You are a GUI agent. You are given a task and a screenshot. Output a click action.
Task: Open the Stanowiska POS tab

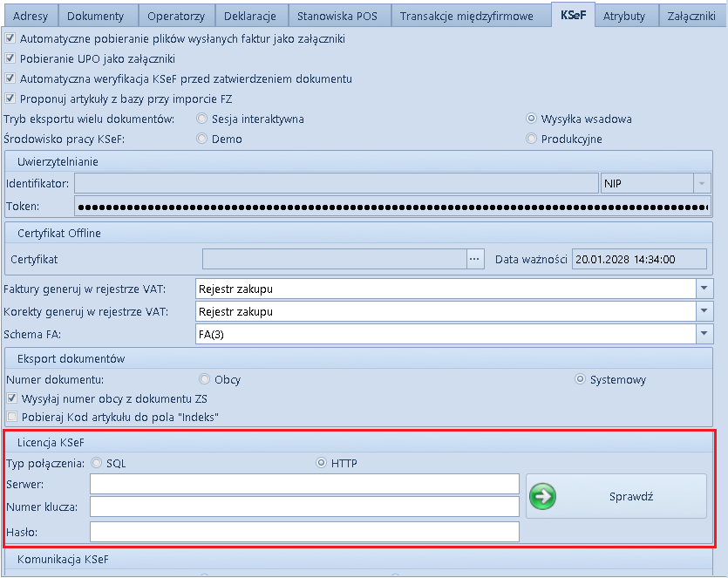coord(337,17)
